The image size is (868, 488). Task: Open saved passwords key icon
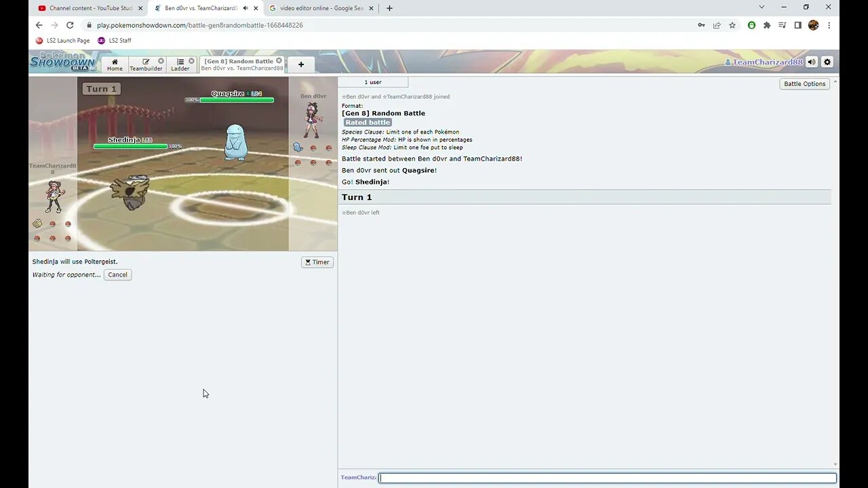click(701, 25)
